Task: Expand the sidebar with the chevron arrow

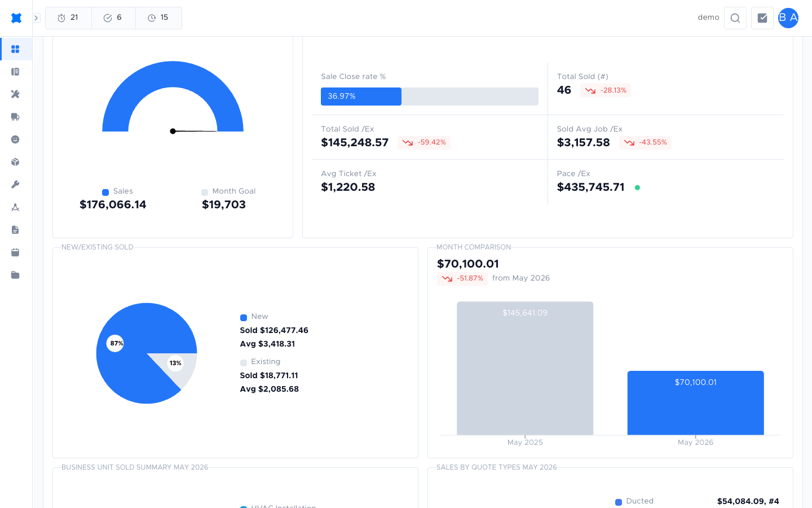Action: (x=36, y=18)
